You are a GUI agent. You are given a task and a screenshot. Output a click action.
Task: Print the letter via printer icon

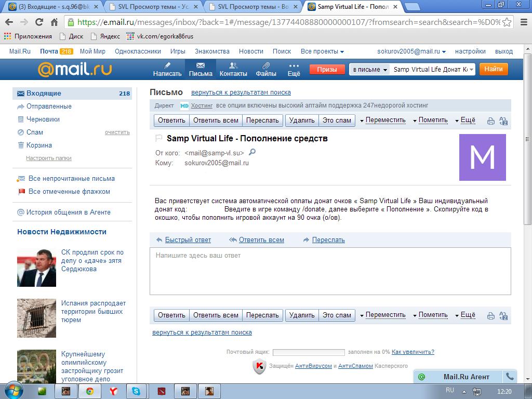(490, 121)
